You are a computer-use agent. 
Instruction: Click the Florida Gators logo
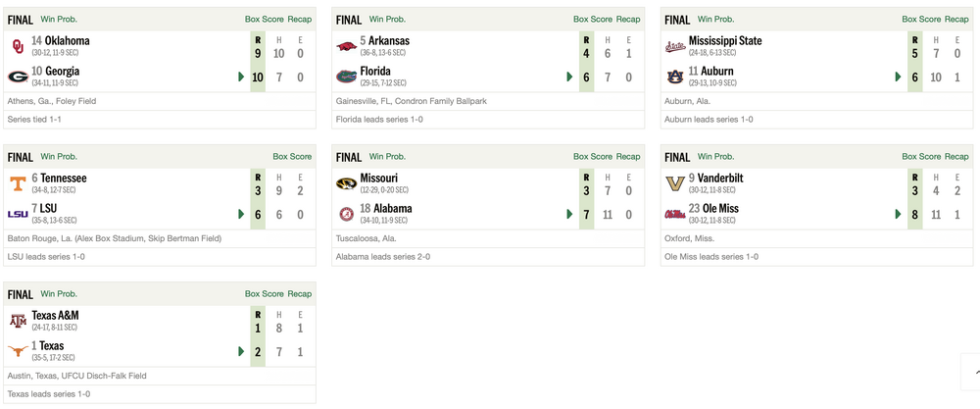346,76
